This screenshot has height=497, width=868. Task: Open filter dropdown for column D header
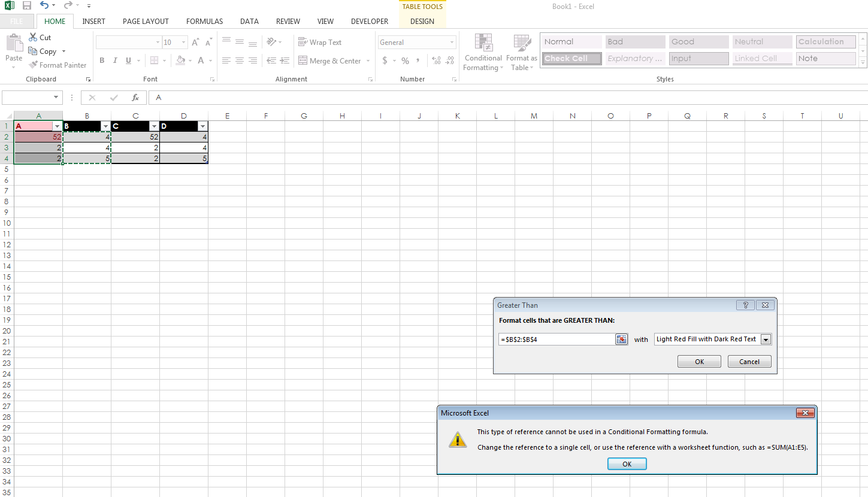point(202,126)
